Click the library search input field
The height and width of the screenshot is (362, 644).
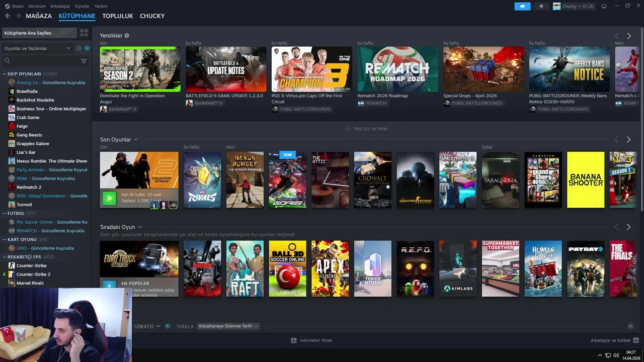point(44,61)
